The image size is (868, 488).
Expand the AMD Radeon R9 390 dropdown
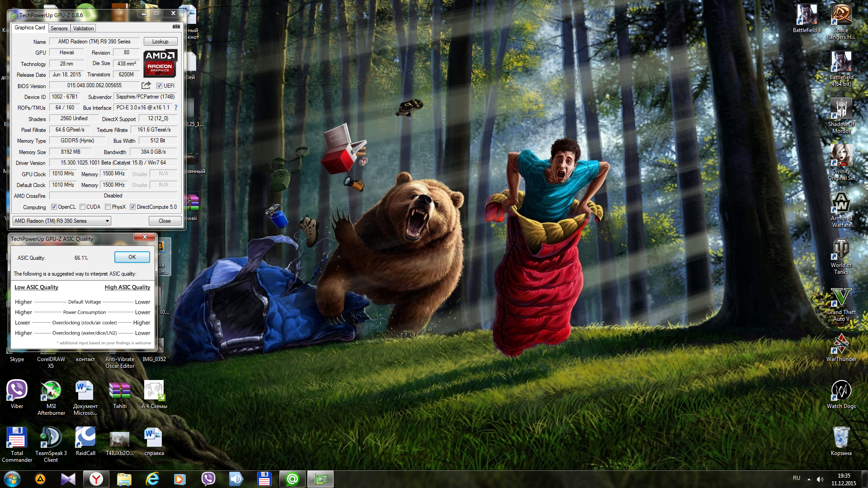pos(107,221)
